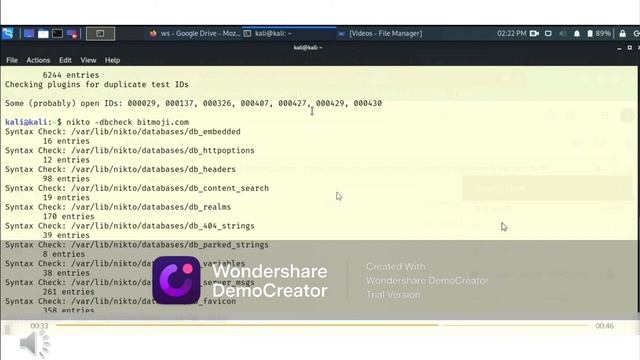The height and width of the screenshot is (360, 640).
Task: Switch to Videos File Manager window
Action: (x=380, y=33)
